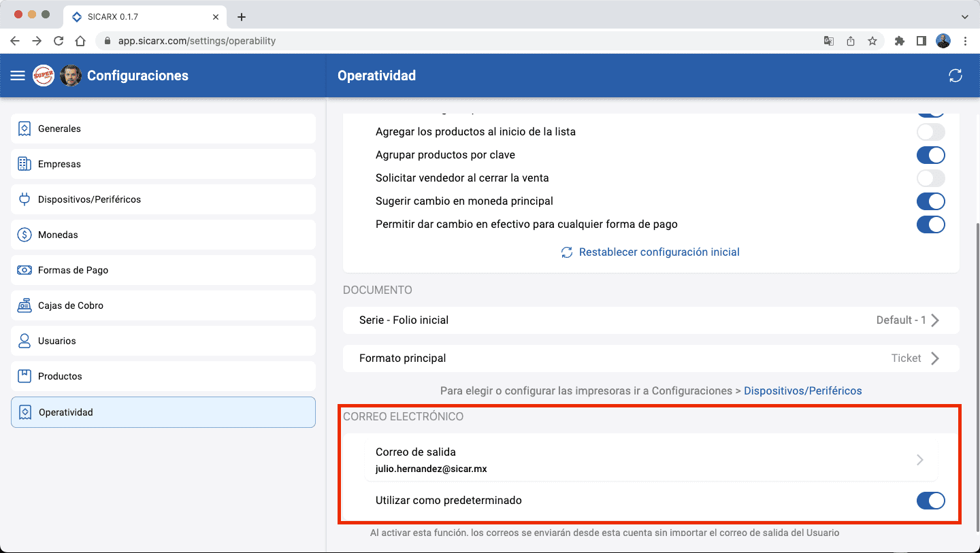The image size is (980, 553).
Task: Click Restablecer configuración inicial
Action: point(658,252)
